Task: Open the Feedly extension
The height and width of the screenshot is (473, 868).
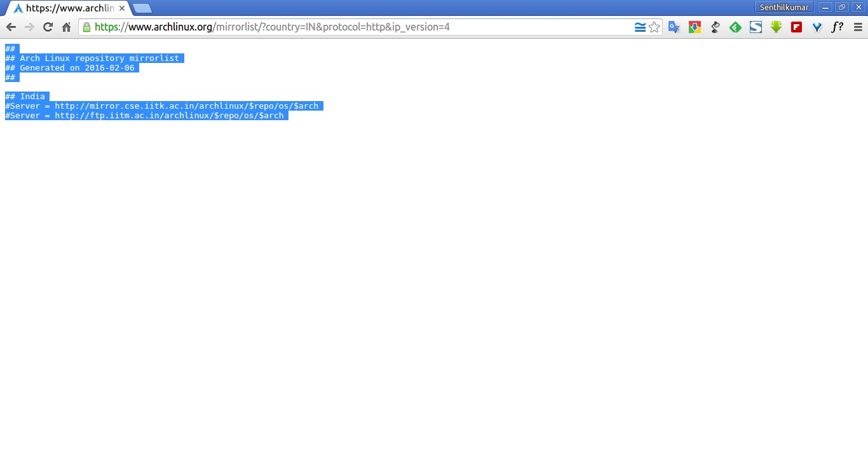Action: (735, 27)
